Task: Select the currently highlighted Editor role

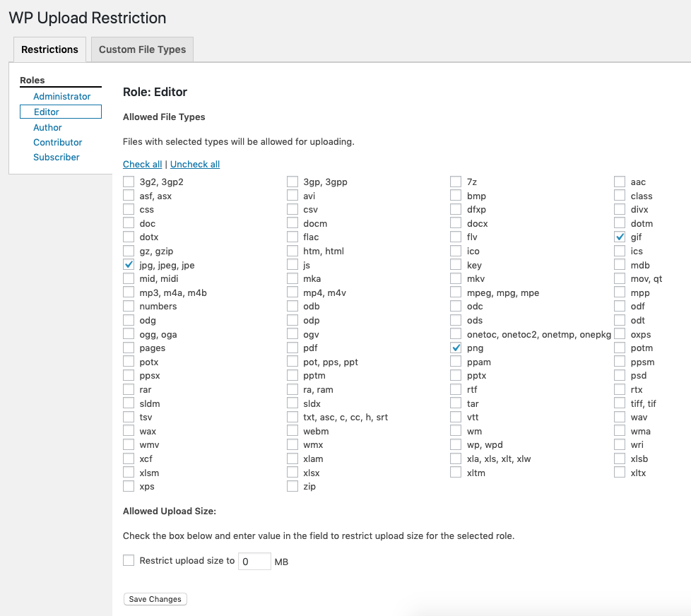Action: point(47,112)
